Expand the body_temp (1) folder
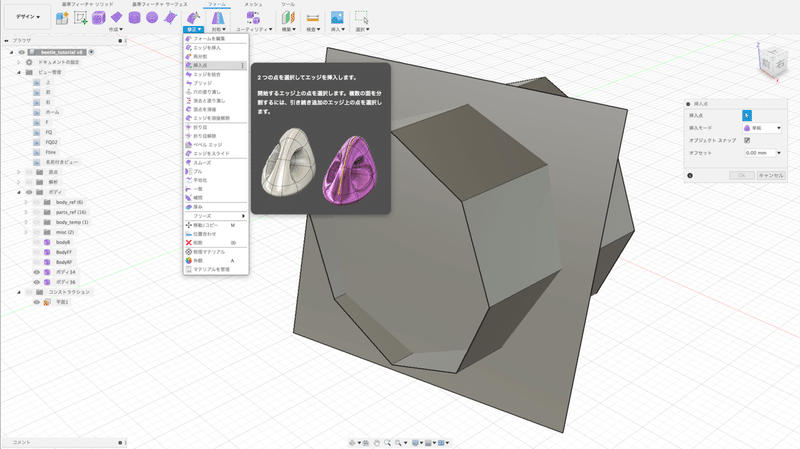800x449 pixels. 26,222
